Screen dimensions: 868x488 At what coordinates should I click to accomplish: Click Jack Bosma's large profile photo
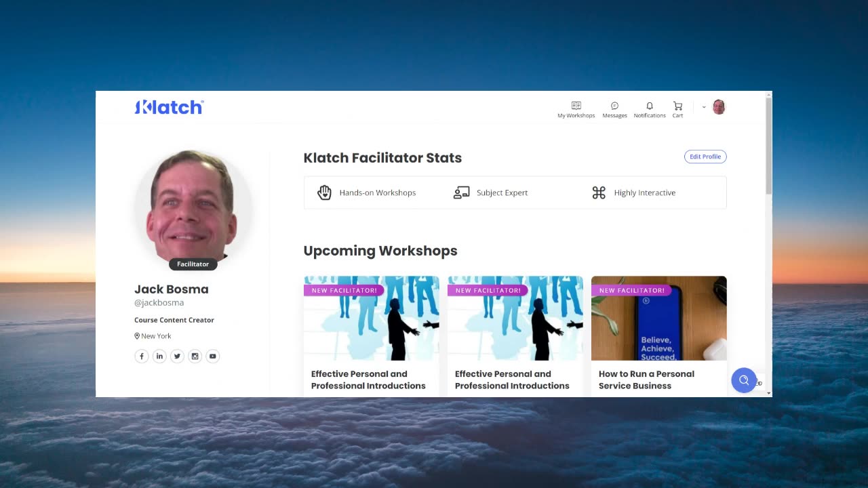pyautogui.click(x=193, y=207)
